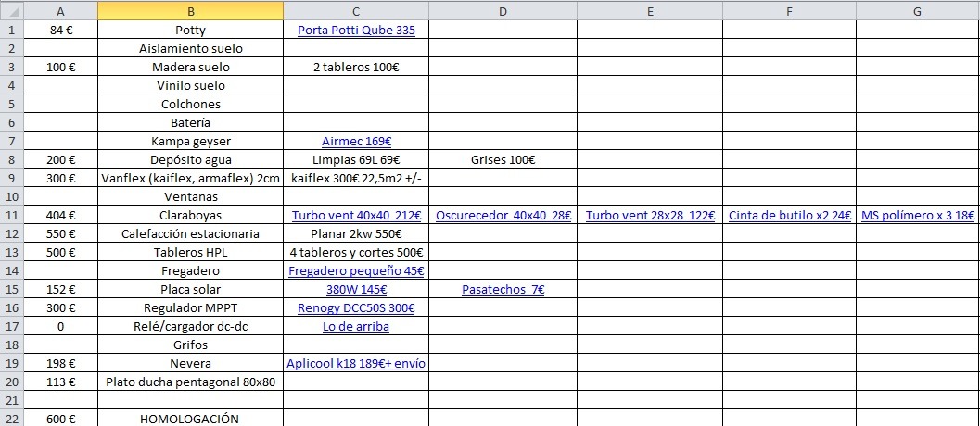Viewport: 980px width, 426px height.
Task: Open the Porta Potti Qube 335 link
Action: (x=356, y=30)
